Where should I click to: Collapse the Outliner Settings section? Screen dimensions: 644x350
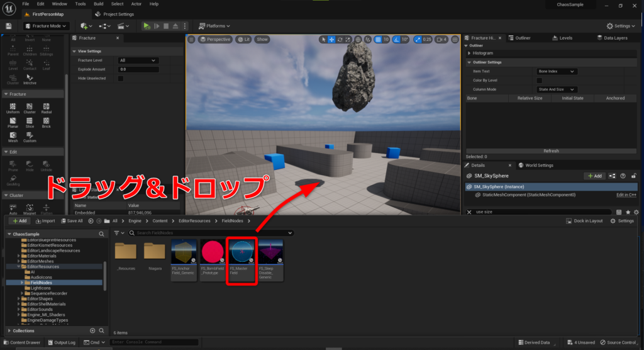click(469, 62)
